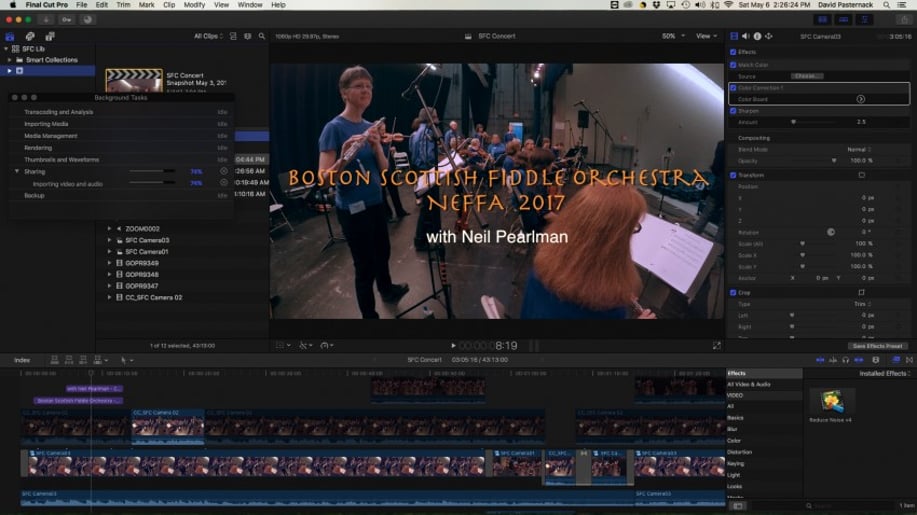This screenshot has width=917, height=515.
Task: Open the Mark menu
Action: click(x=146, y=5)
